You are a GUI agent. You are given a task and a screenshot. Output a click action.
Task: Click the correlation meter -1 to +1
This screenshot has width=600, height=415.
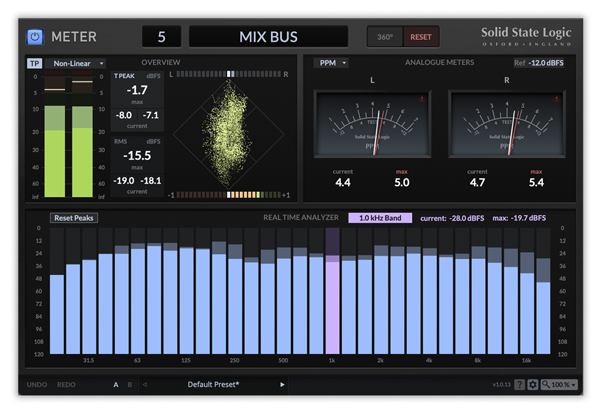point(228,195)
